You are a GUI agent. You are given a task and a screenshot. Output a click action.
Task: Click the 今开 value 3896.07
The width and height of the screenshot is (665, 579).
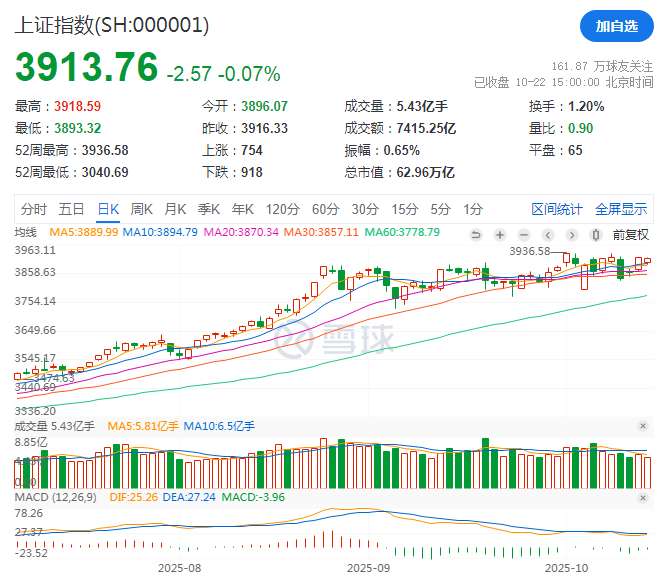(264, 106)
